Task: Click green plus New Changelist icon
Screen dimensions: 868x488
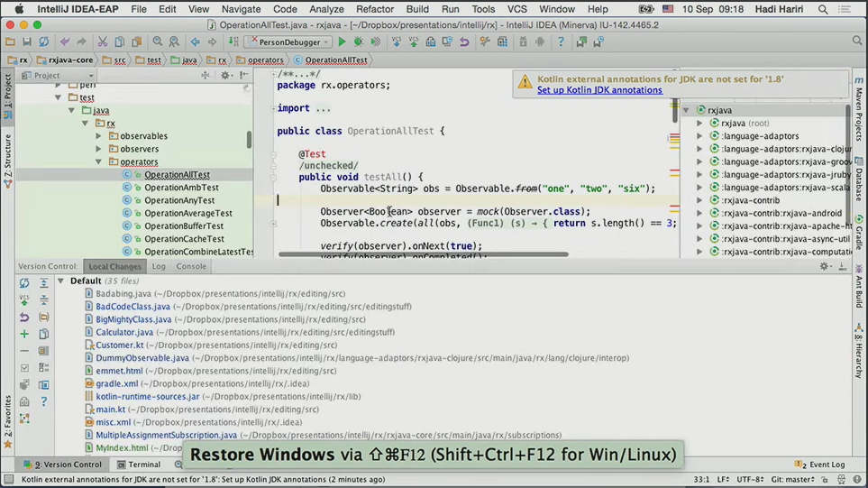Action: [24, 334]
